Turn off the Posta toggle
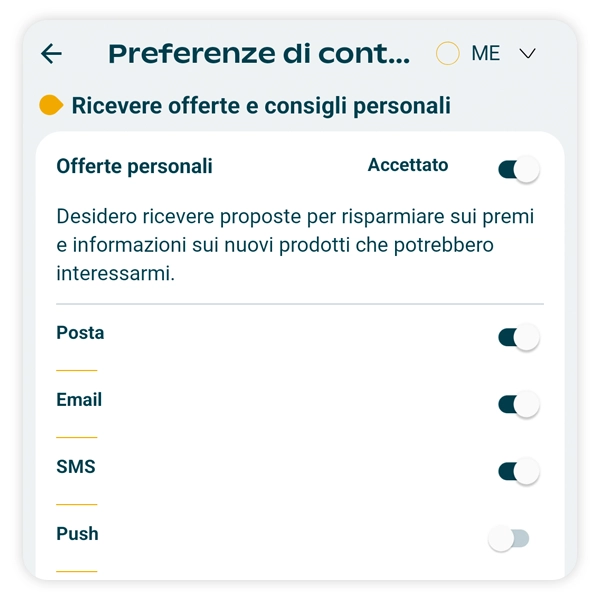 518,337
